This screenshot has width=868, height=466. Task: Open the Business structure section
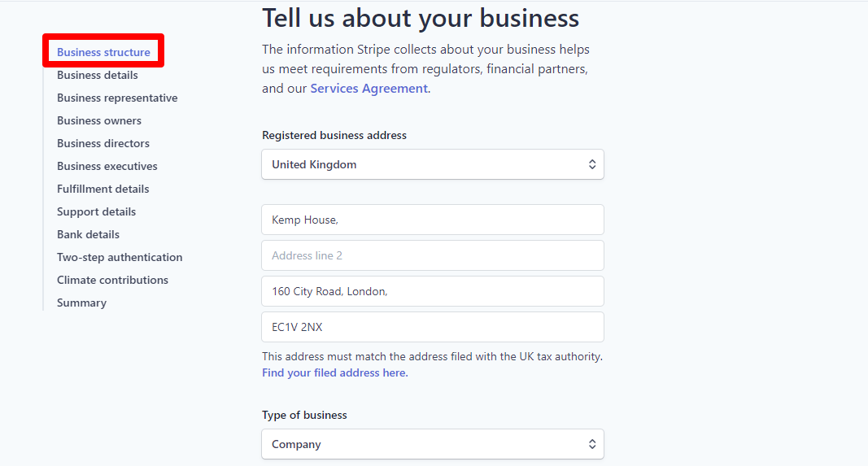tap(103, 52)
